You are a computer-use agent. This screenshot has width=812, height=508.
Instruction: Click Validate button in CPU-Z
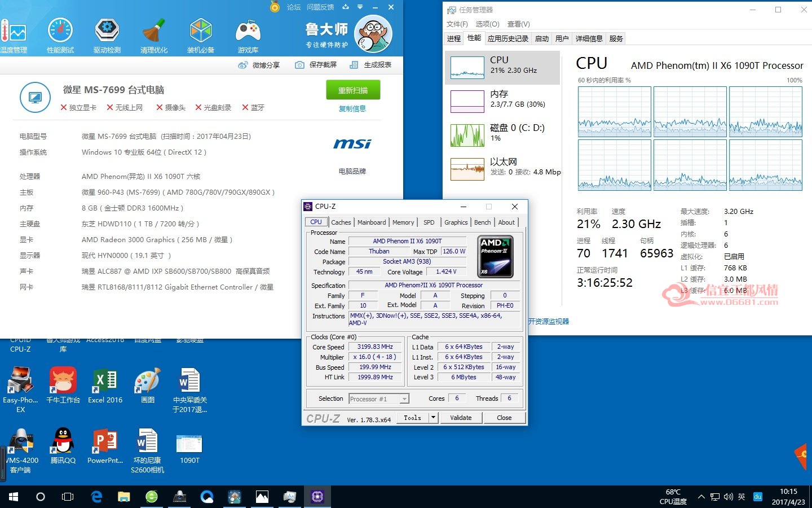coord(461,418)
